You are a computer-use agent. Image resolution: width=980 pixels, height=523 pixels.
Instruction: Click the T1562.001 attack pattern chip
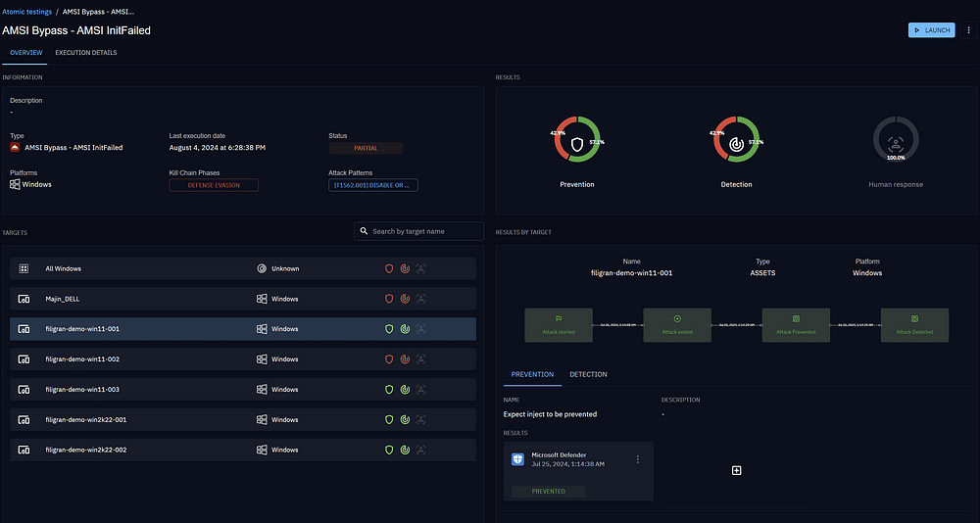(x=373, y=185)
